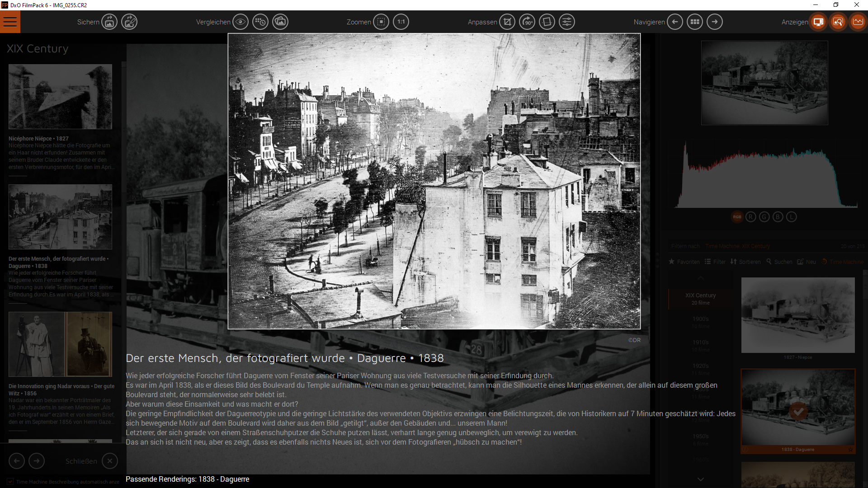The width and height of the screenshot is (868, 488).
Task: Click the horizon straighten icon
Action: 547,22
